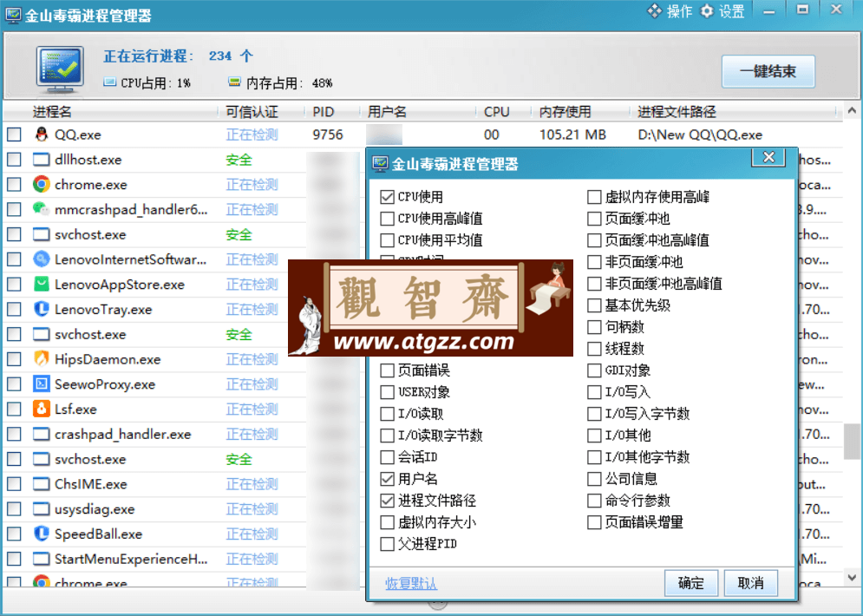
Task: Click the SpeedBall.exe icon
Action: (x=42, y=534)
